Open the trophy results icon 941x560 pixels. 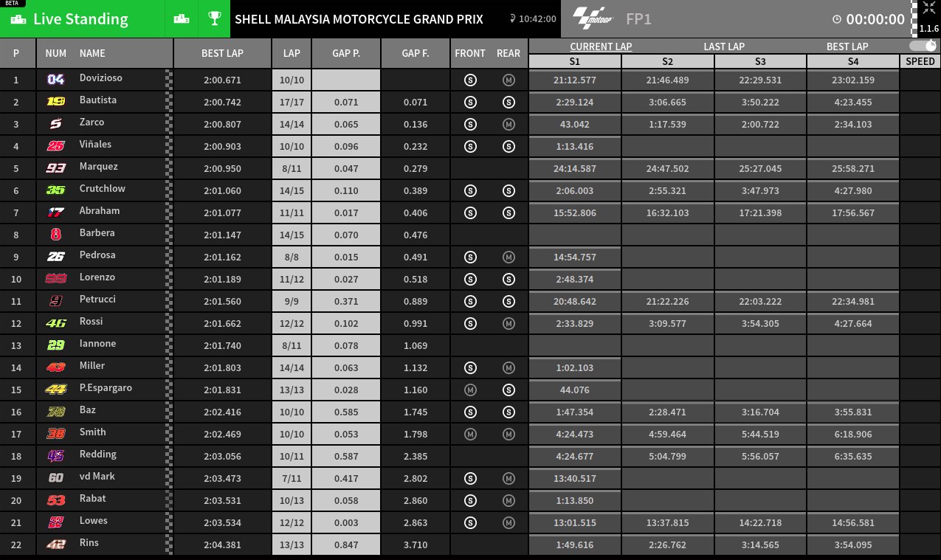coord(215,19)
